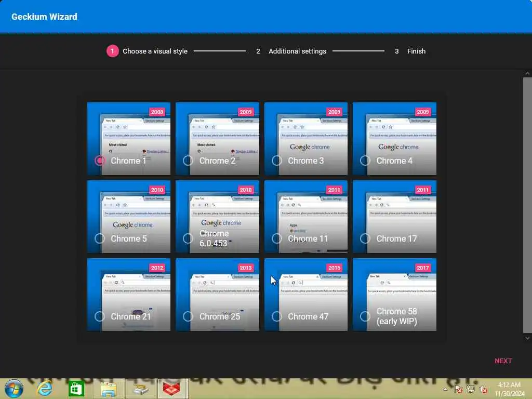
Task: Open Internet Explorer from taskbar
Action: pos(45,389)
